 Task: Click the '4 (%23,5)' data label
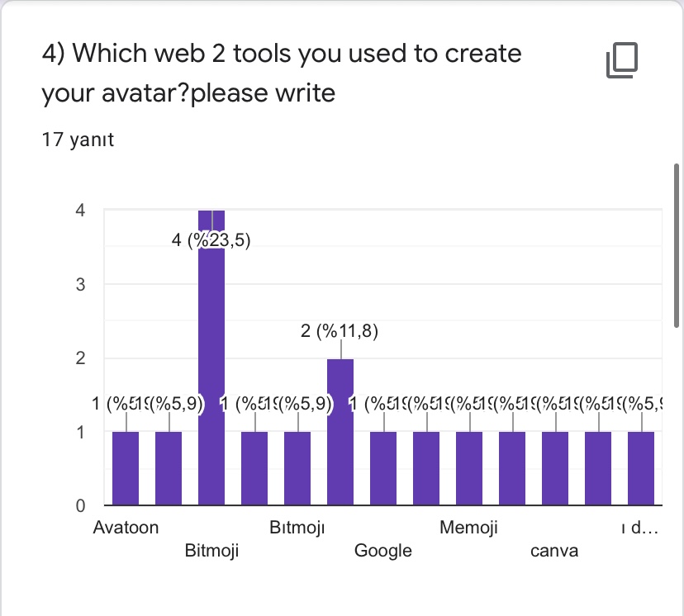[211, 241]
